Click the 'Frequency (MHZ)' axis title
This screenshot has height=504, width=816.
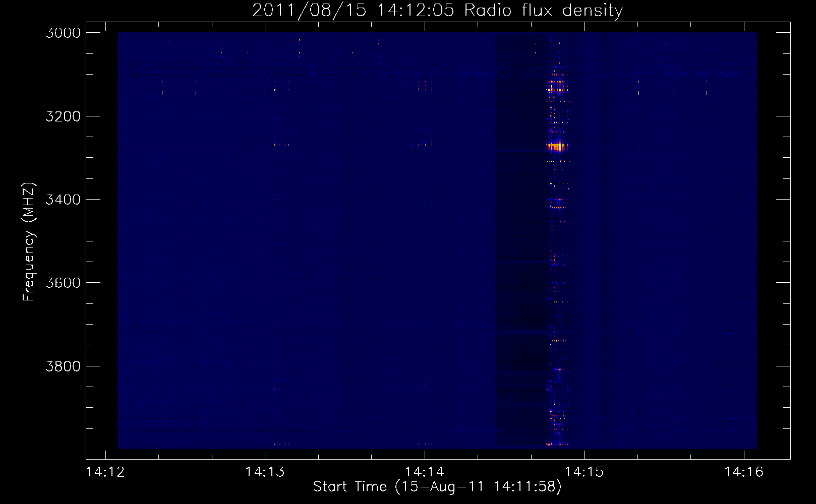(29, 242)
